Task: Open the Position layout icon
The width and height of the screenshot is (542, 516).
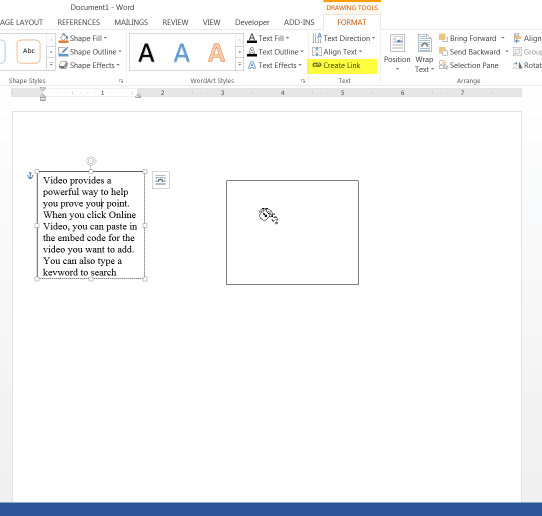Action: pyautogui.click(x=397, y=53)
